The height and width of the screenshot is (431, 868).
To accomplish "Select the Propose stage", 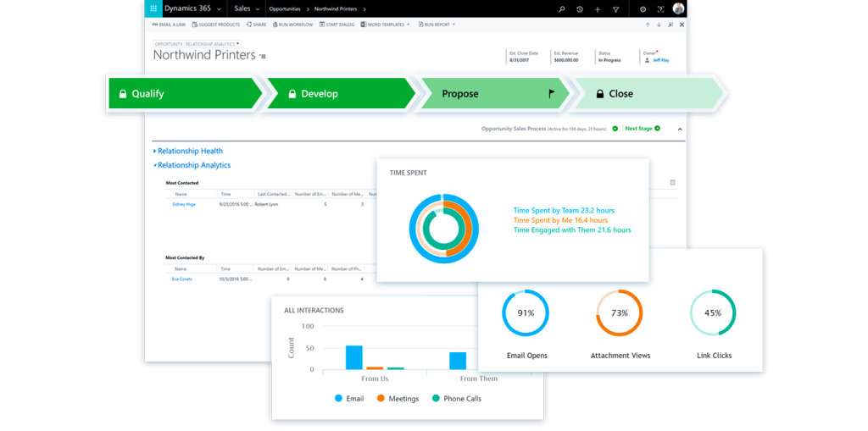I will coord(494,93).
